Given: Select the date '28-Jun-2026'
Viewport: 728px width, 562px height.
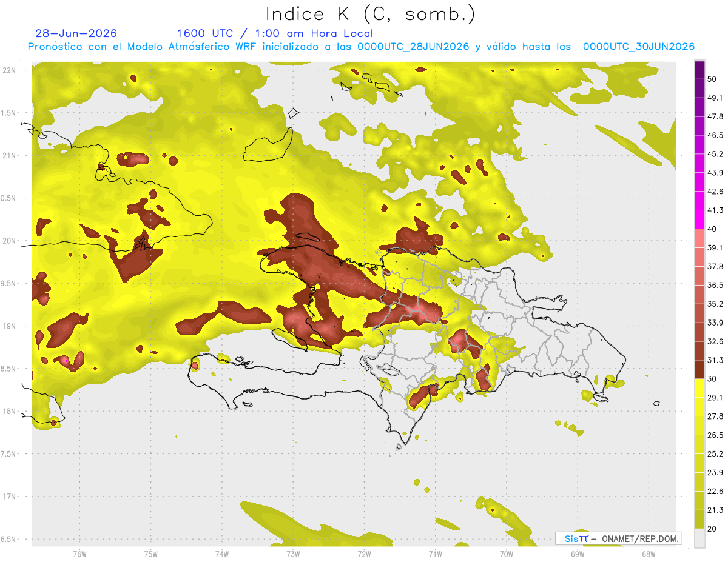Looking at the screenshot, I should [x=76, y=33].
